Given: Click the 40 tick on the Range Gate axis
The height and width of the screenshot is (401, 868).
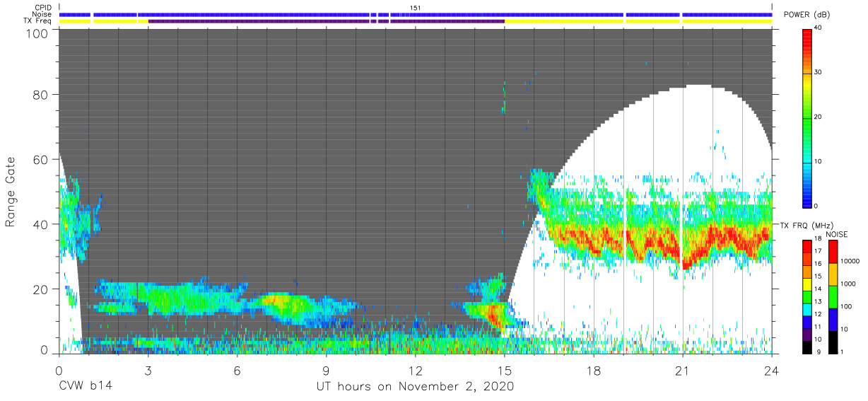Looking at the screenshot, I should tap(41, 224).
